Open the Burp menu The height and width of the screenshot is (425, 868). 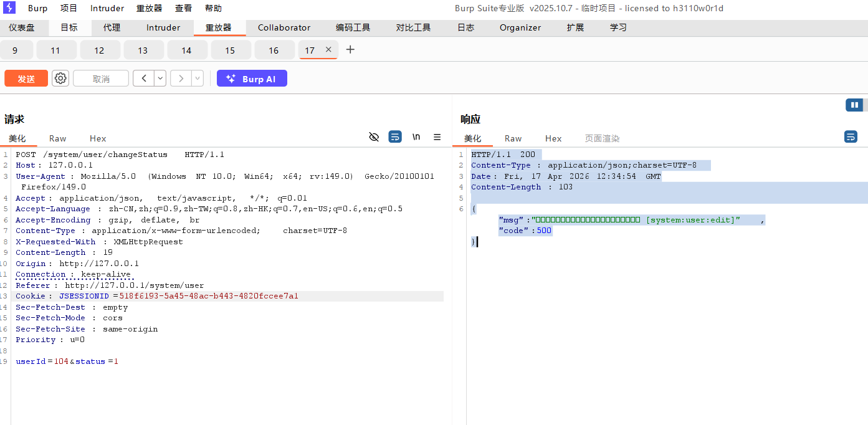(x=38, y=8)
